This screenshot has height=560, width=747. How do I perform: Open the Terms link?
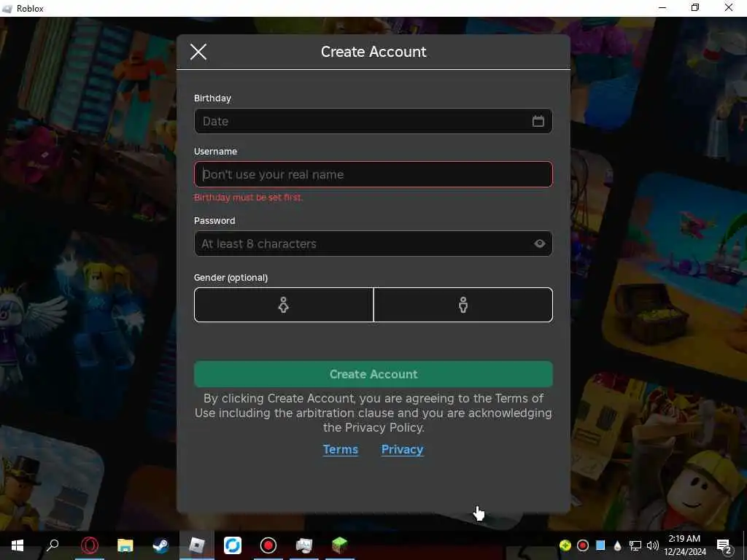(340, 449)
